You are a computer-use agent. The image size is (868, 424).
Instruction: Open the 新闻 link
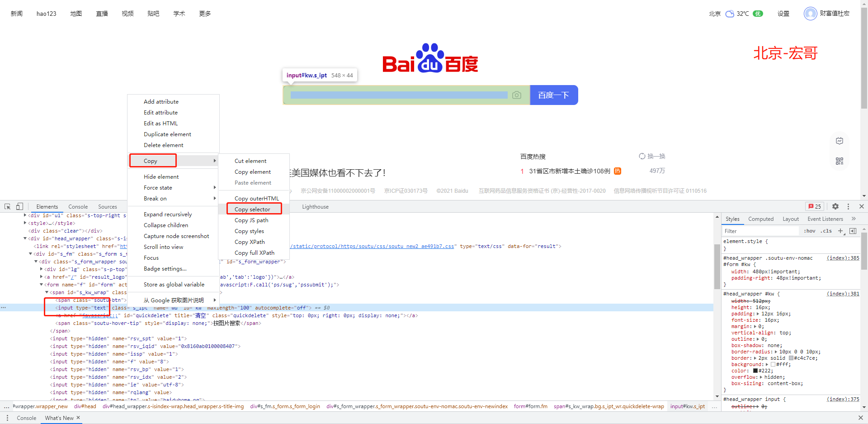pyautogui.click(x=17, y=14)
